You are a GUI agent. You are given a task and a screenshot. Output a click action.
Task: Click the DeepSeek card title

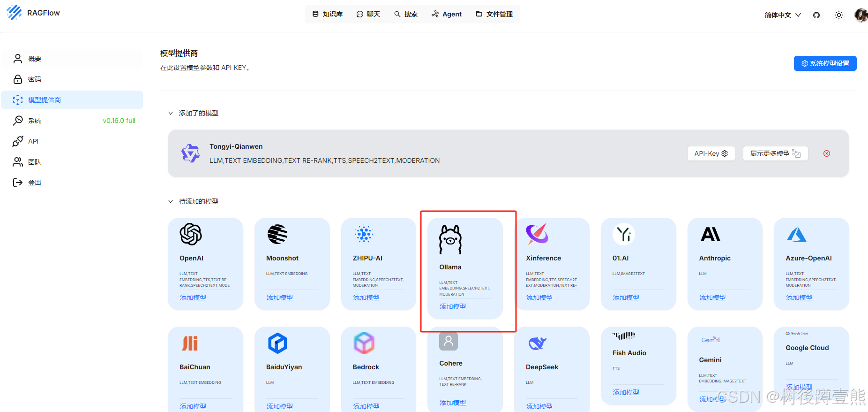[542, 367]
